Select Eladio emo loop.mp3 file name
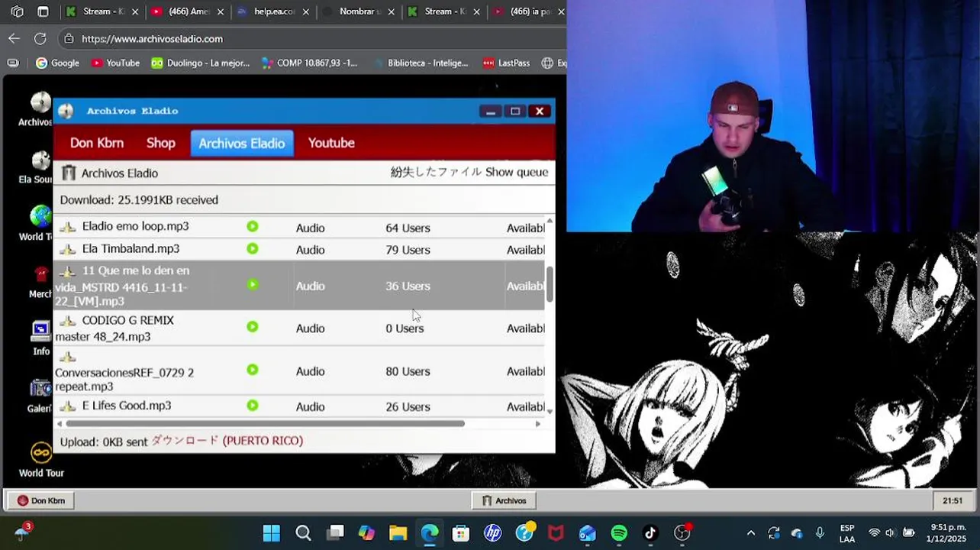 (x=136, y=226)
